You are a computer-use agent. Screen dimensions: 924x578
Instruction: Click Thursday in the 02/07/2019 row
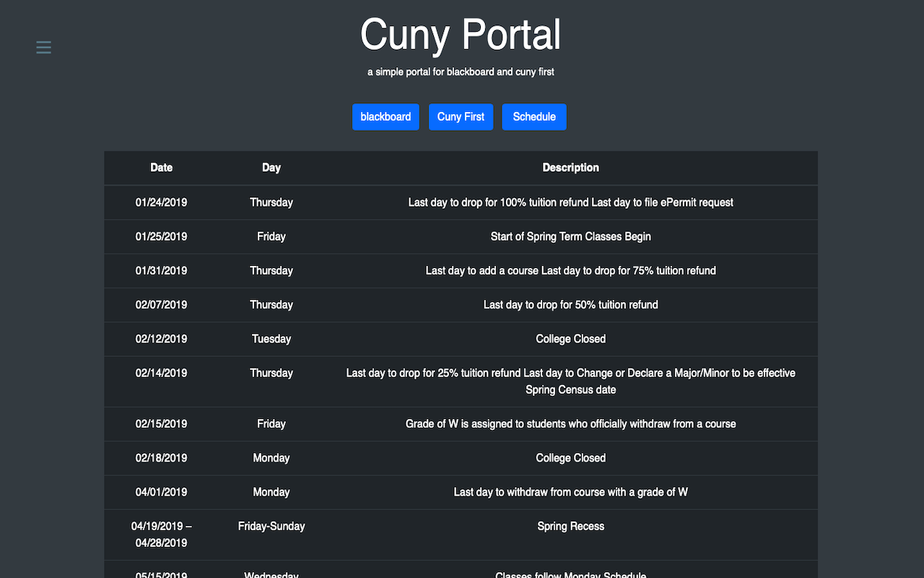(x=271, y=305)
